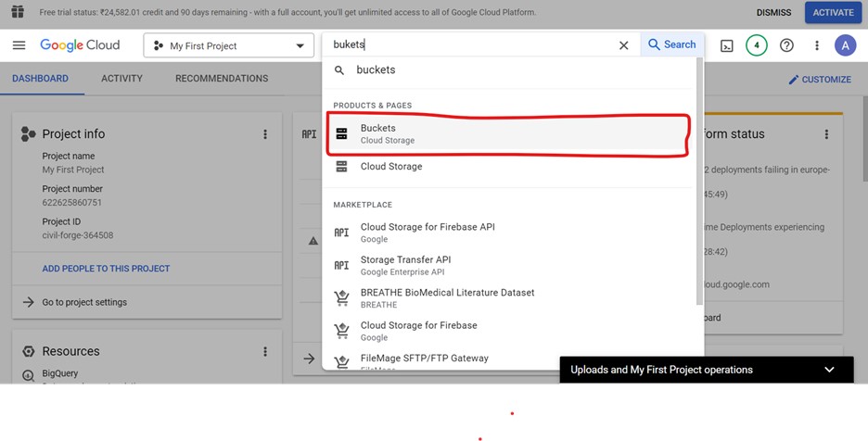Open the help question mark icon

786,45
